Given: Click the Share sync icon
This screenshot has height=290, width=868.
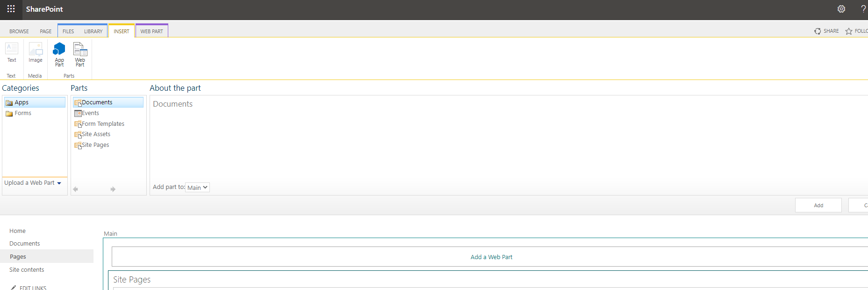Looking at the screenshot, I should 818,31.
